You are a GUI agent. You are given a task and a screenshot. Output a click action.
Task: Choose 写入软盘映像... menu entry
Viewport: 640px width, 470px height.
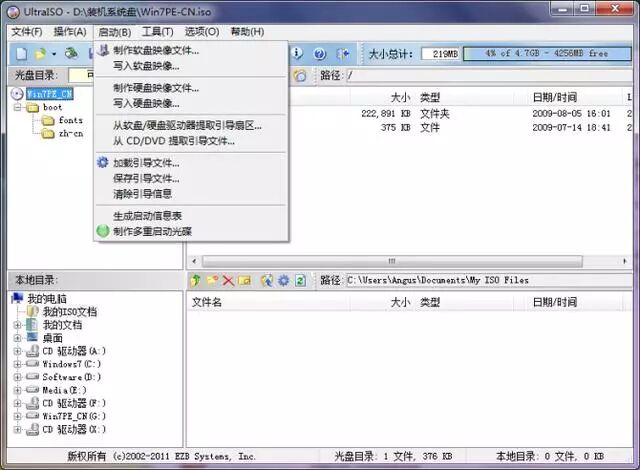pyautogui.click(x=191, y=66)
